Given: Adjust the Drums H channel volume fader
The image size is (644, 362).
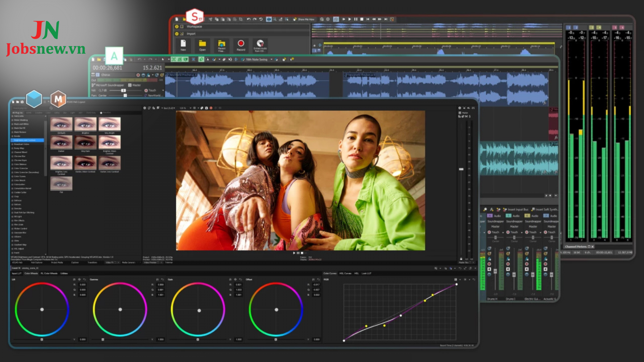Looking at the screenshot, I should tap(495, 271).
